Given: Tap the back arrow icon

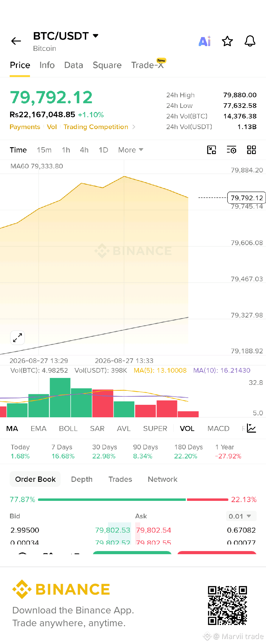Looking at the screenshot, I should (16, 41).
